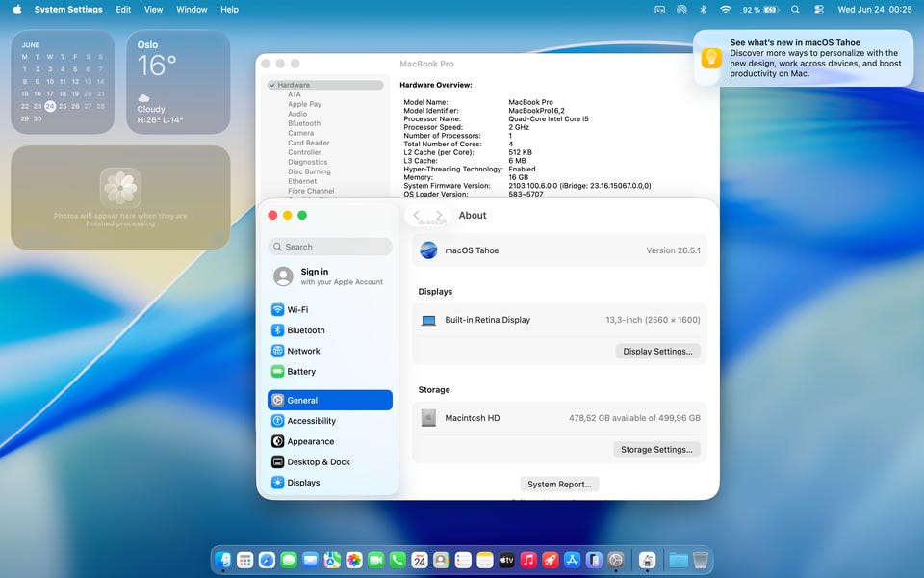Go back in System Settings
This screenshot has height=578, width=924.
click(x=417, y=215)
